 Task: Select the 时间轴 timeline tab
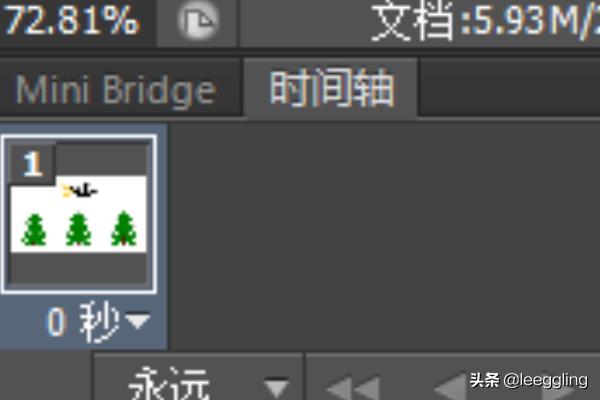331,89
